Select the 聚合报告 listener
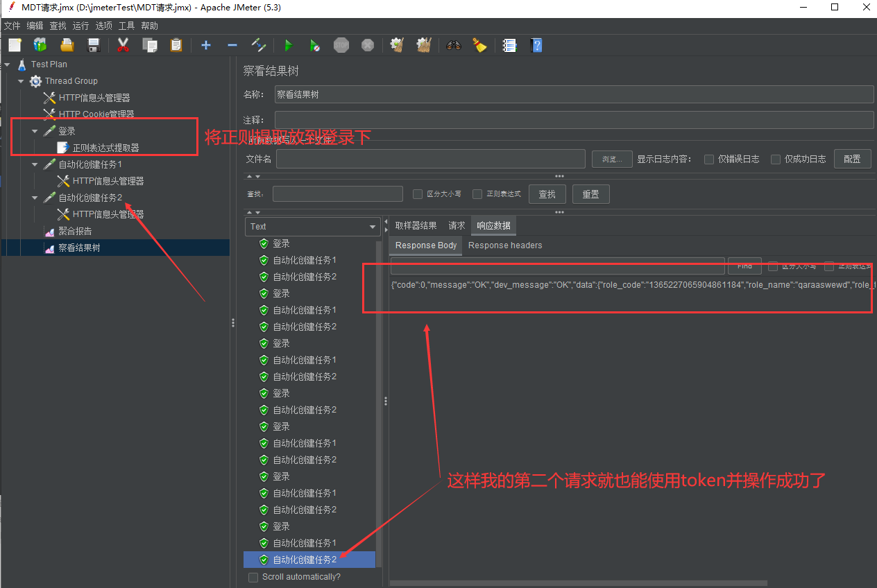 (75, 231)
